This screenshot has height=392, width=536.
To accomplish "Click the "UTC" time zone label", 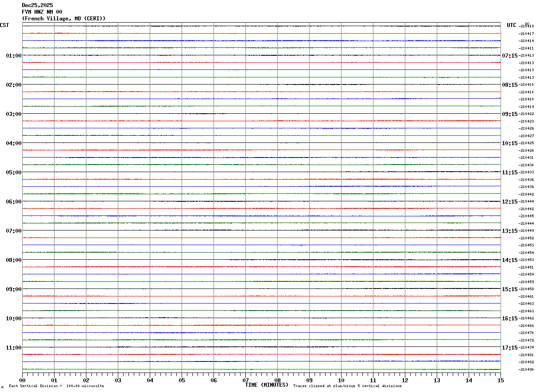I will pos(512,25).
